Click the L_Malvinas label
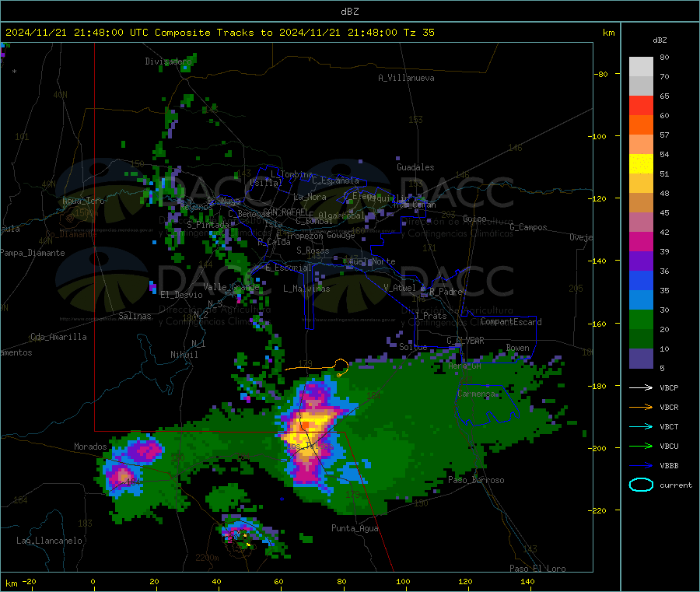 (x=306, y=289)
